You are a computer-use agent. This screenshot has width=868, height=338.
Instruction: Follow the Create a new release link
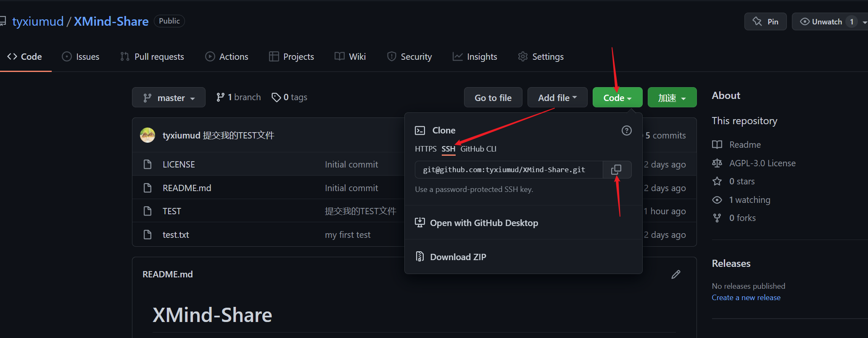746,298
